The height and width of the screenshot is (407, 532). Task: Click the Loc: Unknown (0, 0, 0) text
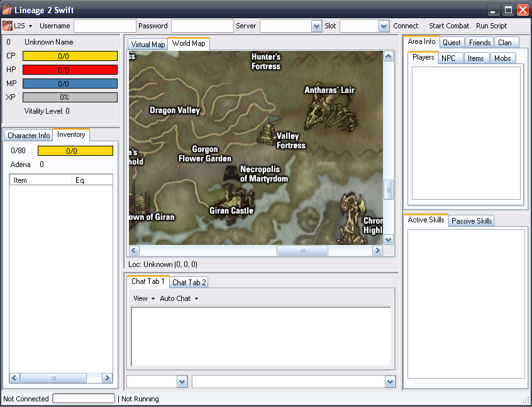pos(163,264)
